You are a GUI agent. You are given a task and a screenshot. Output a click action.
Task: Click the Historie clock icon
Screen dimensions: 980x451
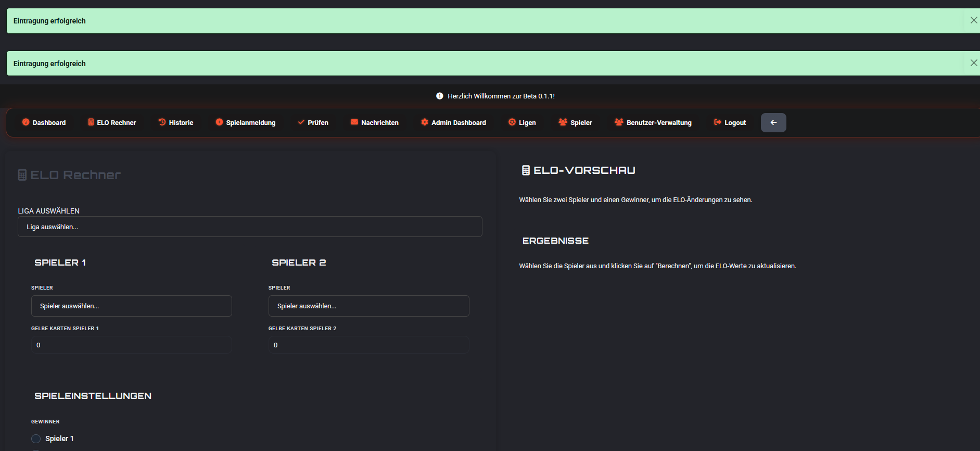click(x=162, y=122)
